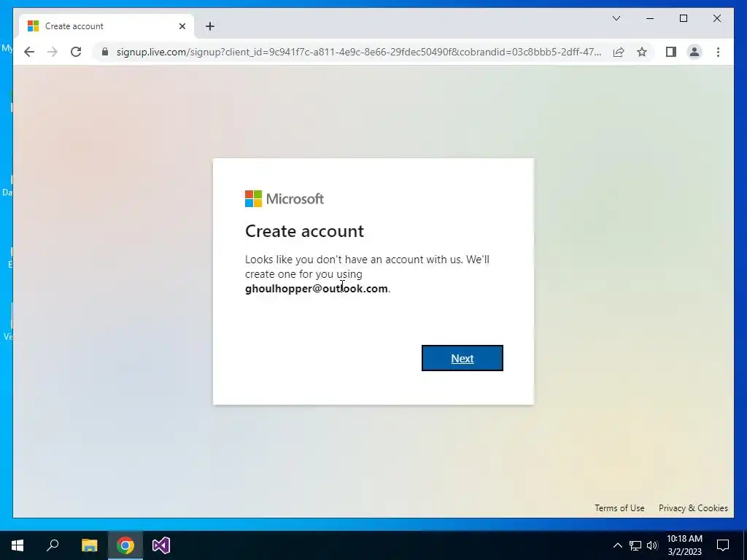This screenshot has height=560, width=747.
Task: Open the Privacy & Cookies link
Action: coord(693,508)
